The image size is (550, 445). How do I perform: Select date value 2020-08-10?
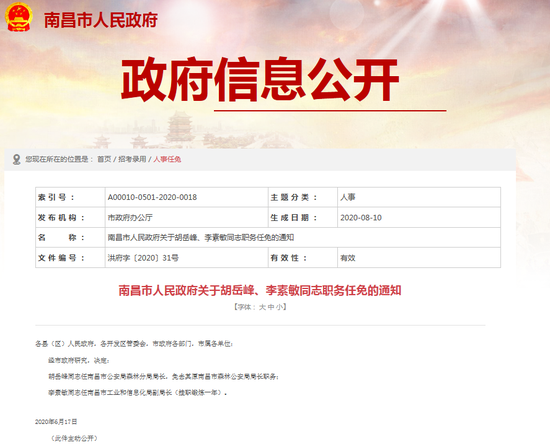(361, 218)
